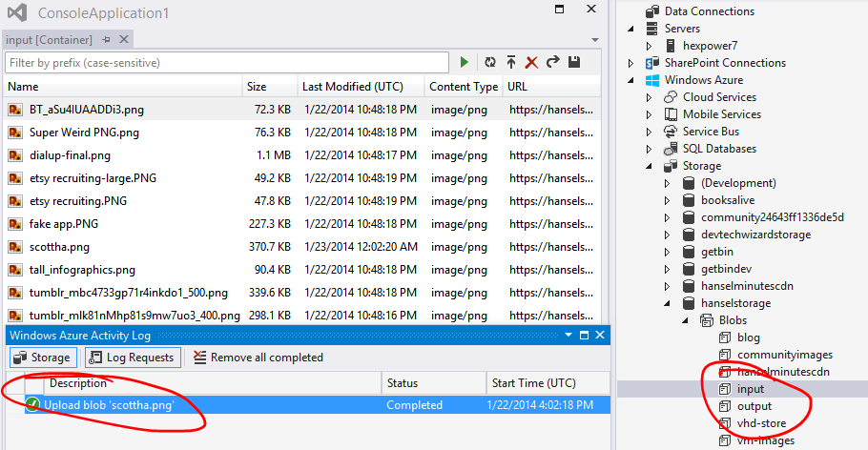Expand the SharePoint Connections node

(x=631, y=63)
